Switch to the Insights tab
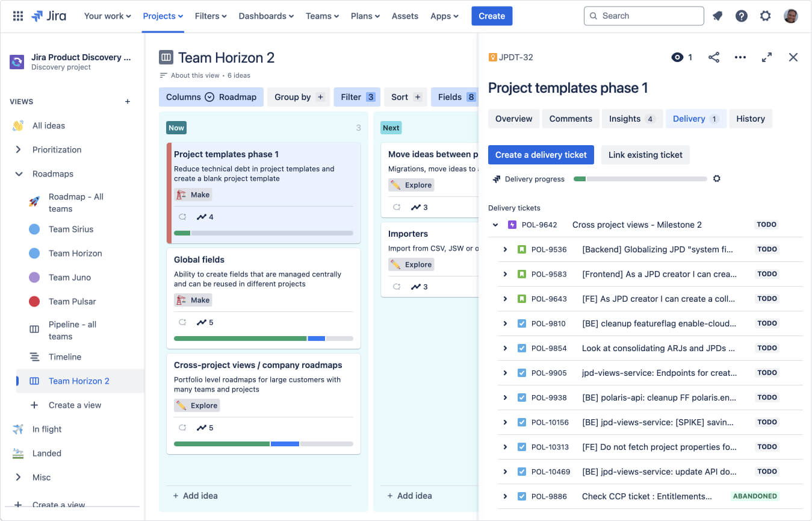The image size is (812, 521). click(x=631, y=119)
